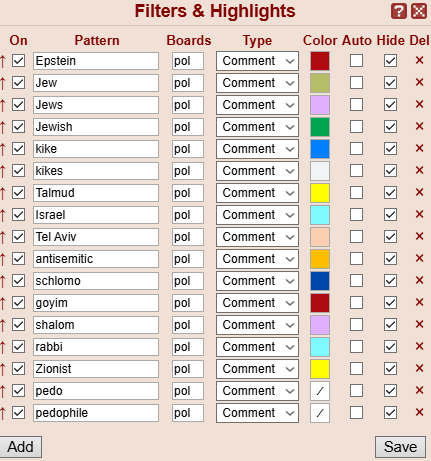Delete the pedophile filter row

pos(419,412)
